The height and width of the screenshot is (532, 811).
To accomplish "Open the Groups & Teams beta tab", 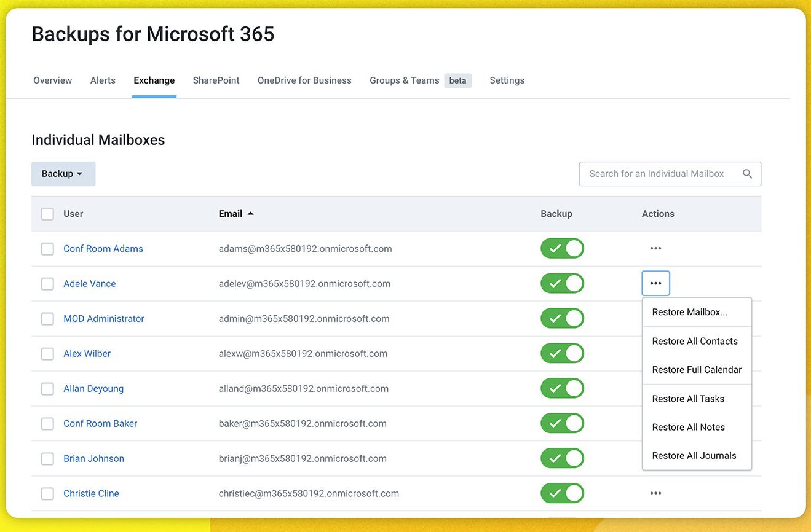I will 421,80.
